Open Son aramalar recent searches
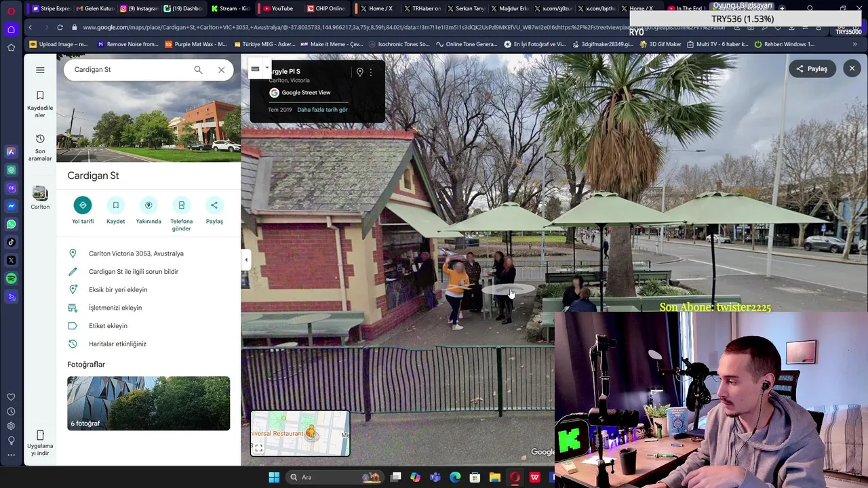Screen dimensions: 868x488 pos(40,147)
